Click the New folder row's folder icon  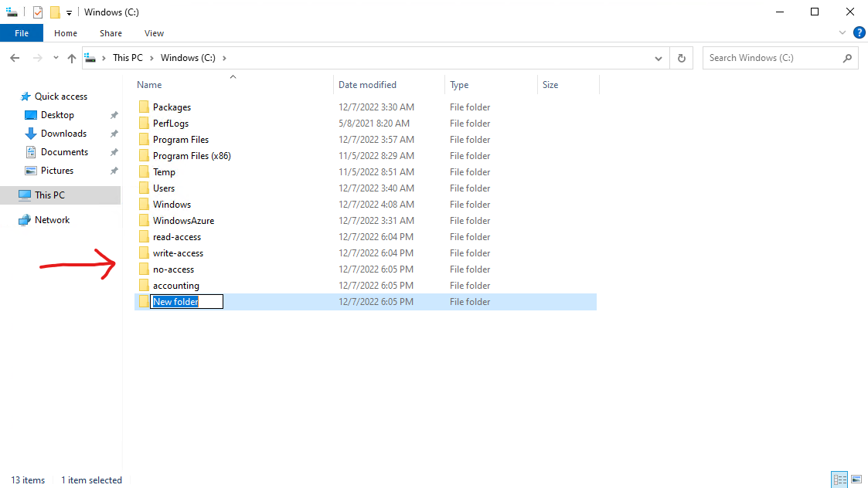pos(144,302)
